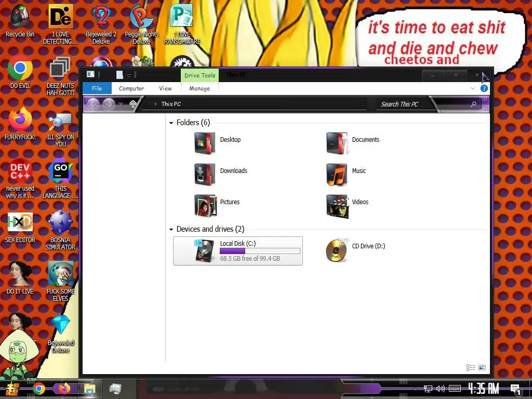Click the Forward navigation button
The width and height of the screenshot is (532, 399).
tap(109, 104)
